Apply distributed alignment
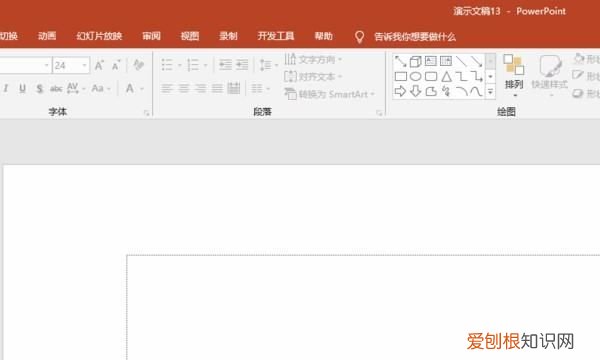Image resolution: width=600 pixels, height=360 pixels. (x=233, y=88)
